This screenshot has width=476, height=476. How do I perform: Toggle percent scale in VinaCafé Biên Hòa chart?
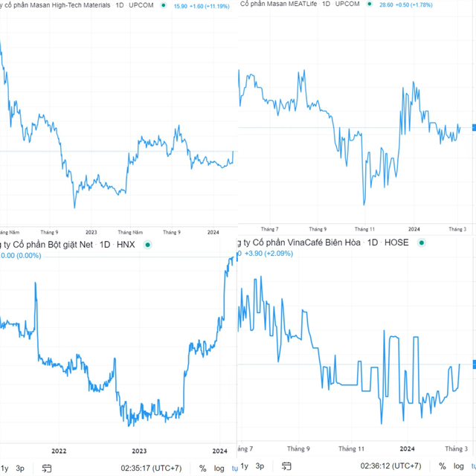(x=443, y=468)
